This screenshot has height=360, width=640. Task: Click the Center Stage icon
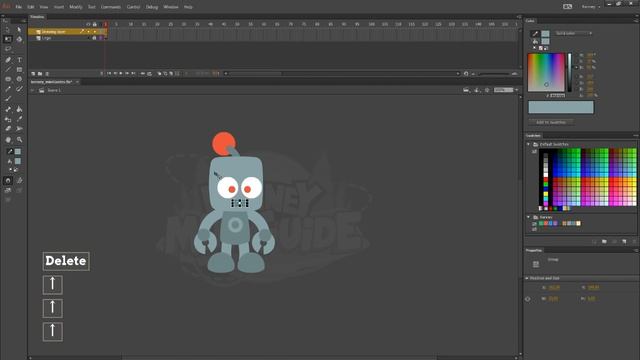click(x=487, y=90)
